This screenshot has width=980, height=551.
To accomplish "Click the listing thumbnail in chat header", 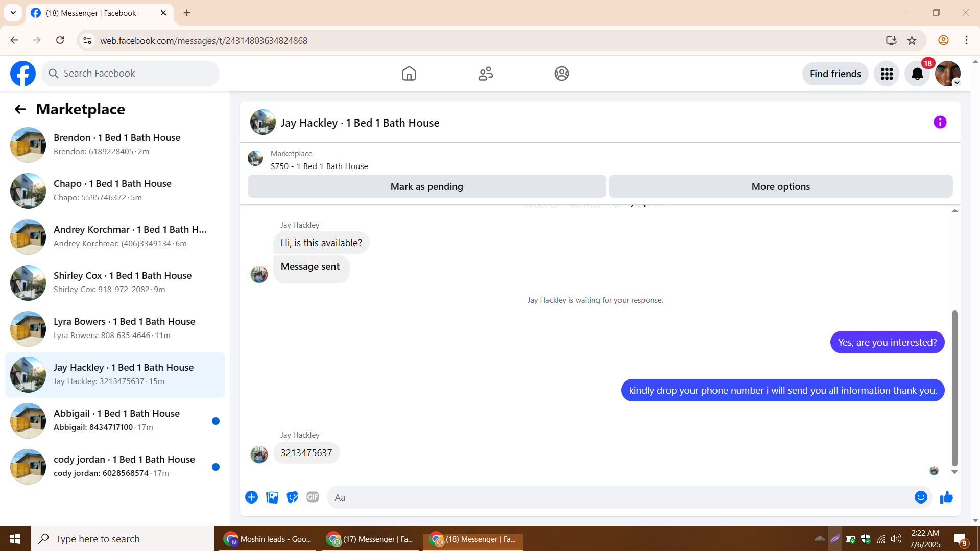I will click(263, 123).
